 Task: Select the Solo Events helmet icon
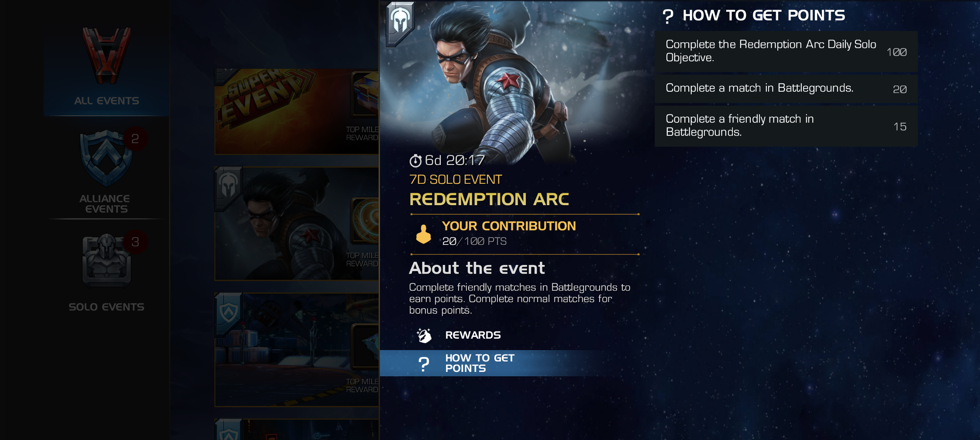[x=106, y=260]
